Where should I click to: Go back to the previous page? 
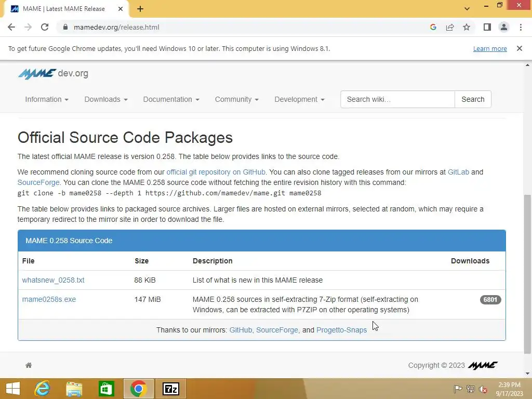pyautogui.click(x=11, y=27)
